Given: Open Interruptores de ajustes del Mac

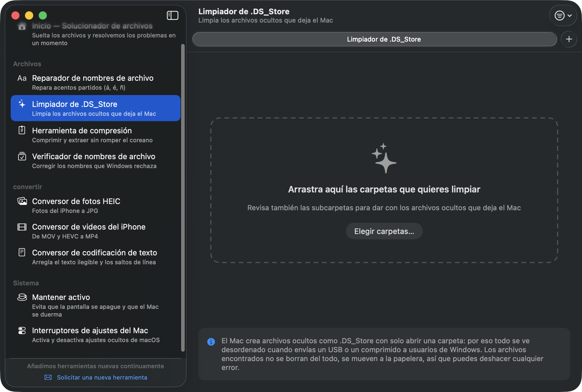Looking at the screenshot, I should (96, 335).
